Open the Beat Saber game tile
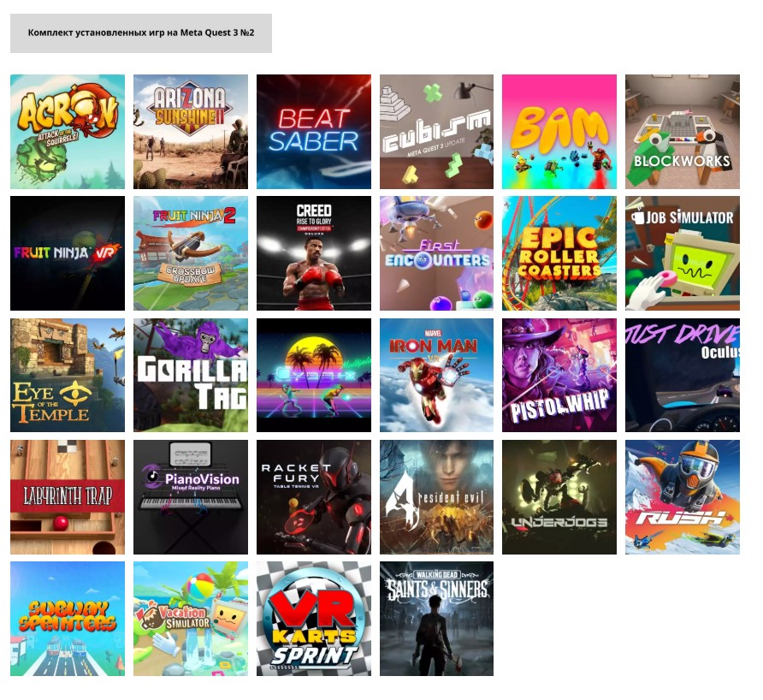 (314, 132)
